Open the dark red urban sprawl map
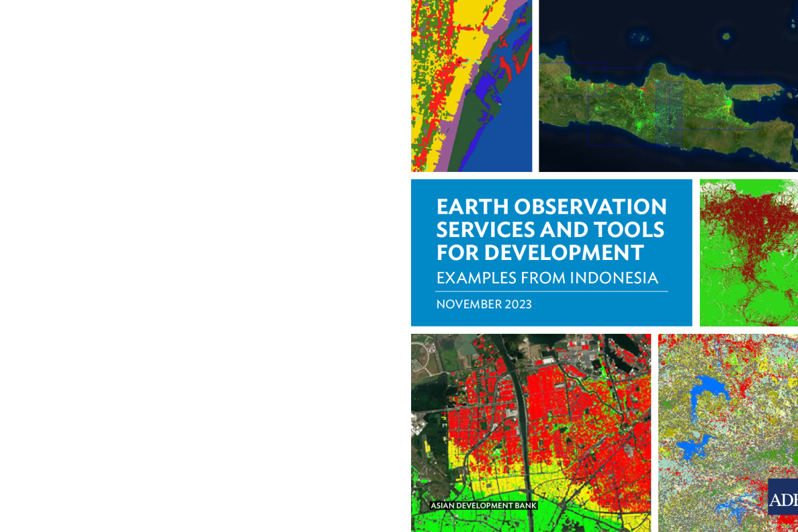The height and width of the screenshot is (532, 798). 748,253
